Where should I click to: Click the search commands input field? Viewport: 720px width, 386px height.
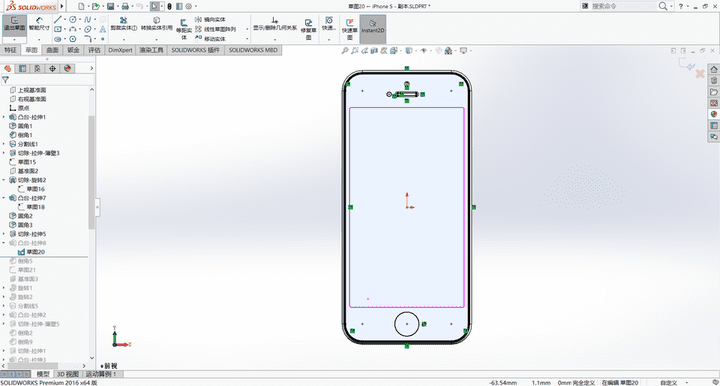(623, 6)
